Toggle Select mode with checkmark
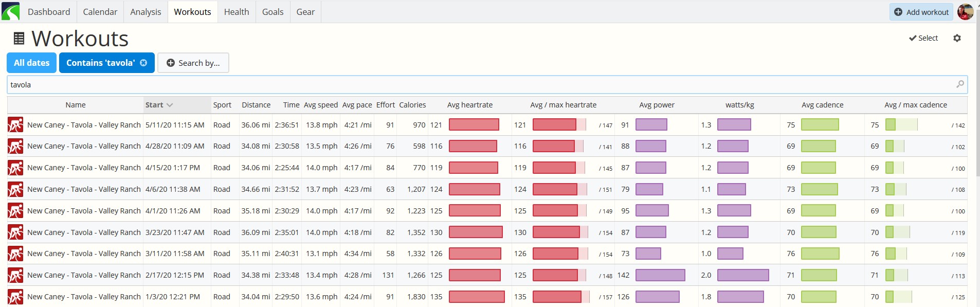980x307 pixels. pos(923,38)
